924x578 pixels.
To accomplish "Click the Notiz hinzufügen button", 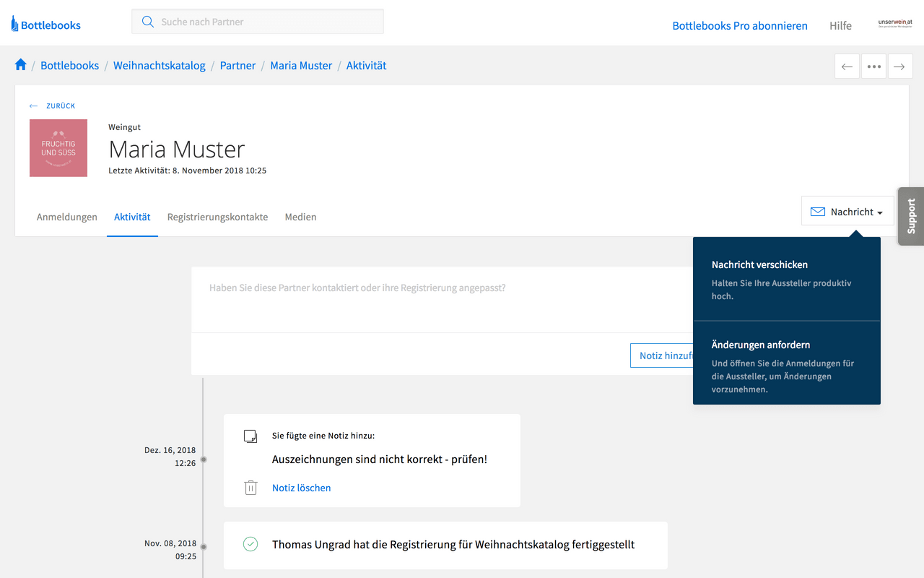I will click(x=662, y=355).
